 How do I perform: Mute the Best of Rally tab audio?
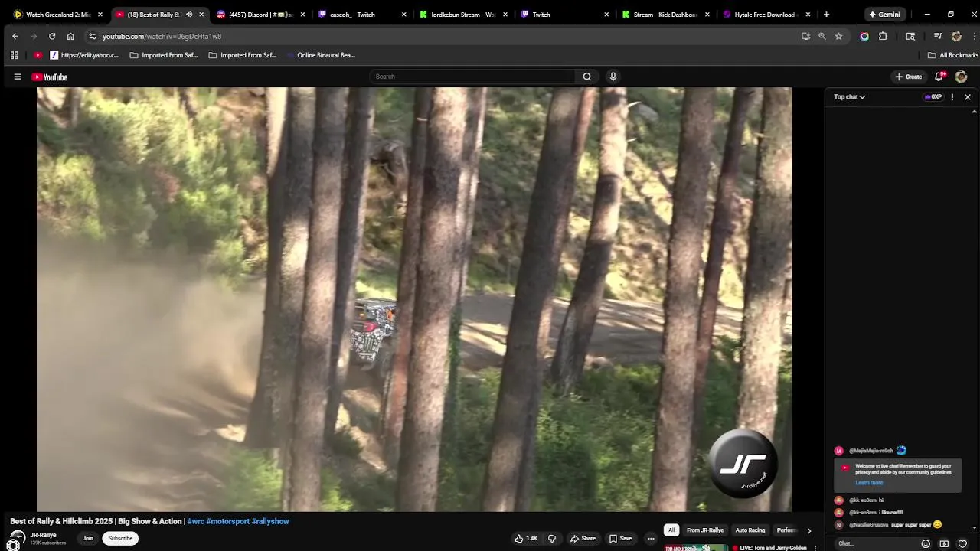pyautogui.click(x=189, y=15)
